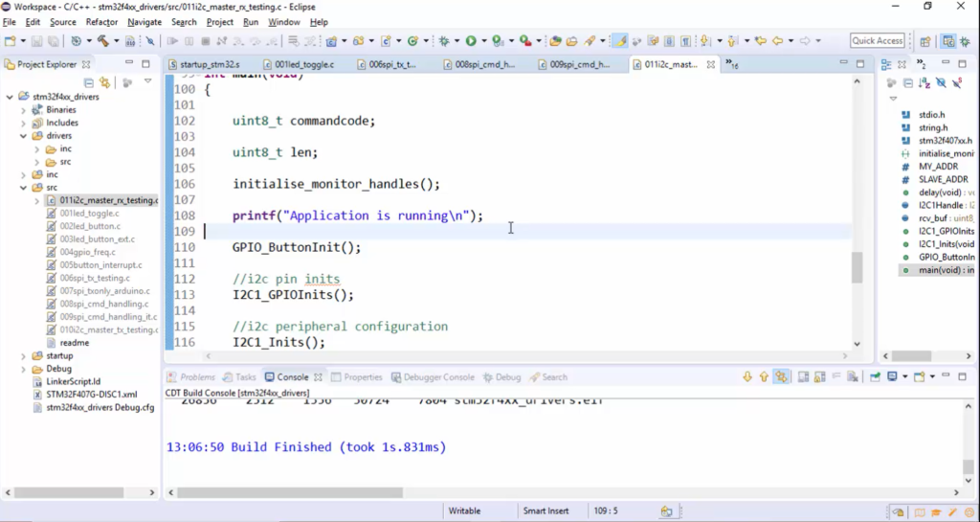Toggle Link with Editor in Project Explorer

point(105,82)
